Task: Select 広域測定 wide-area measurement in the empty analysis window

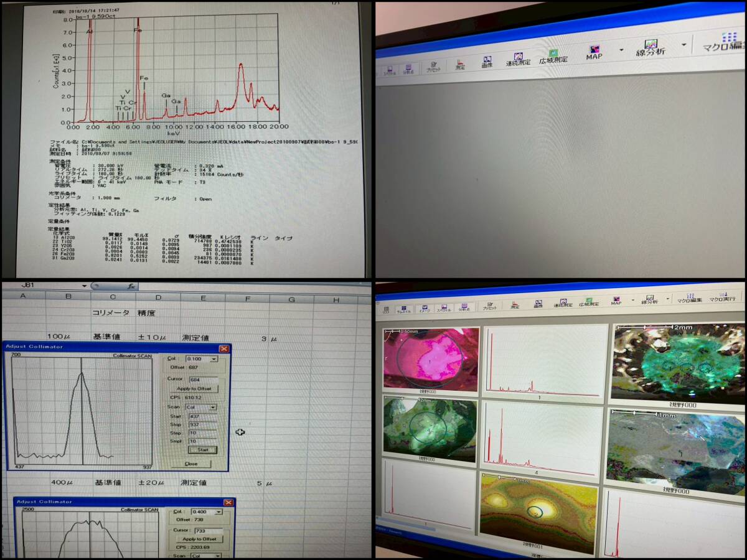Action: (553, 56)
